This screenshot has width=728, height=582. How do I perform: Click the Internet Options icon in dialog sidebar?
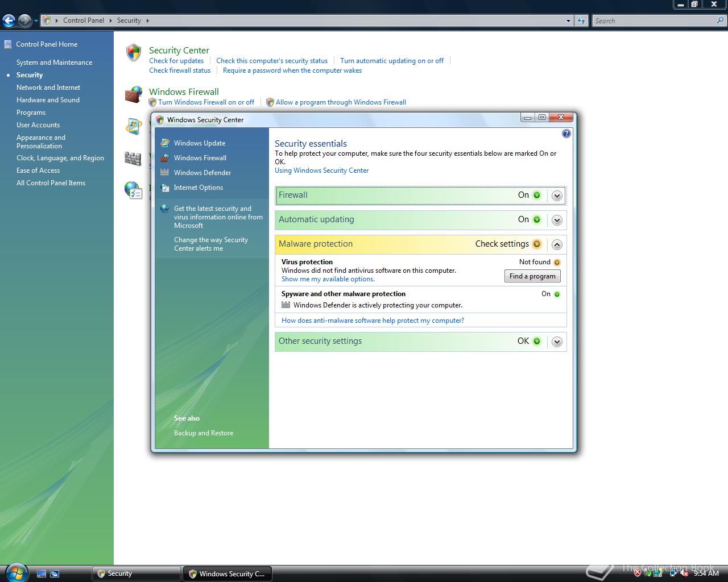[165, 188]
